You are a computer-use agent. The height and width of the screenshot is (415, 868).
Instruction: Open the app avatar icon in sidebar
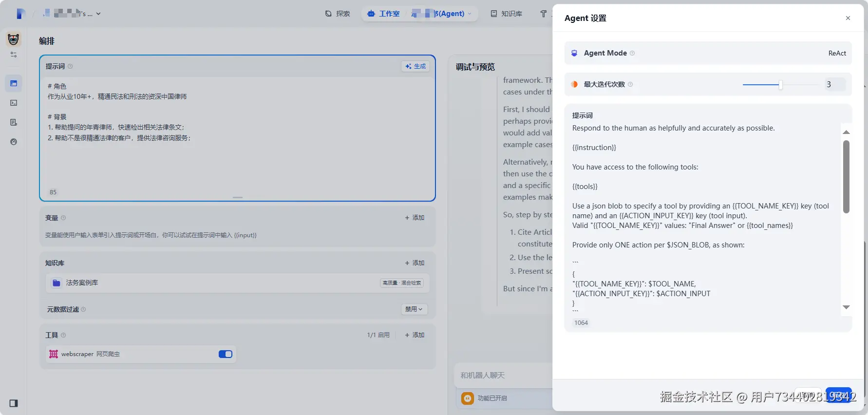(14, 39)
